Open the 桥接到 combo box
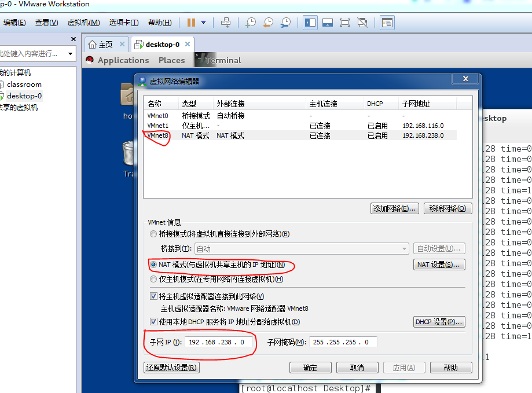 302,248
